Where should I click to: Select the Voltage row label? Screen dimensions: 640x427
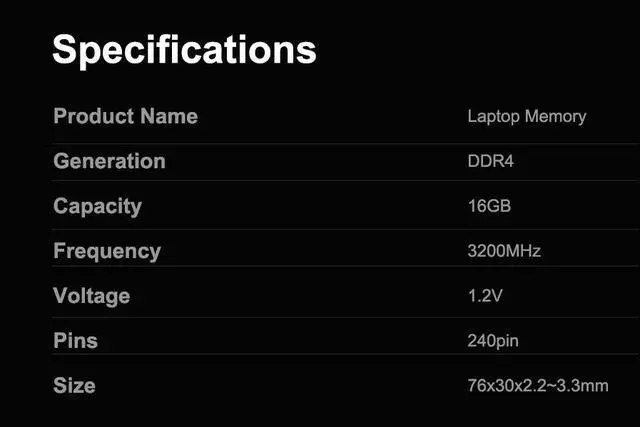tap(91, 296)
